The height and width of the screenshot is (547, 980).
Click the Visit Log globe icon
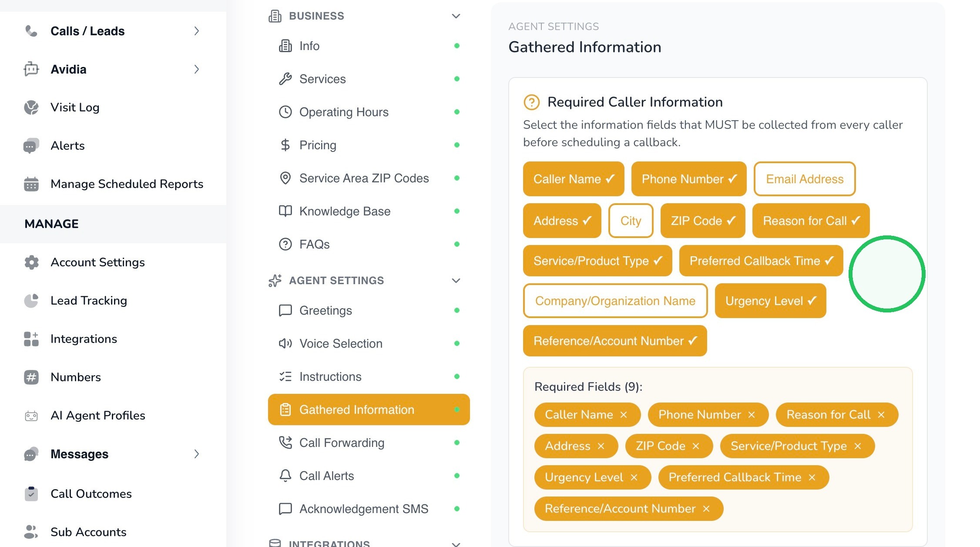coord(31,107)
